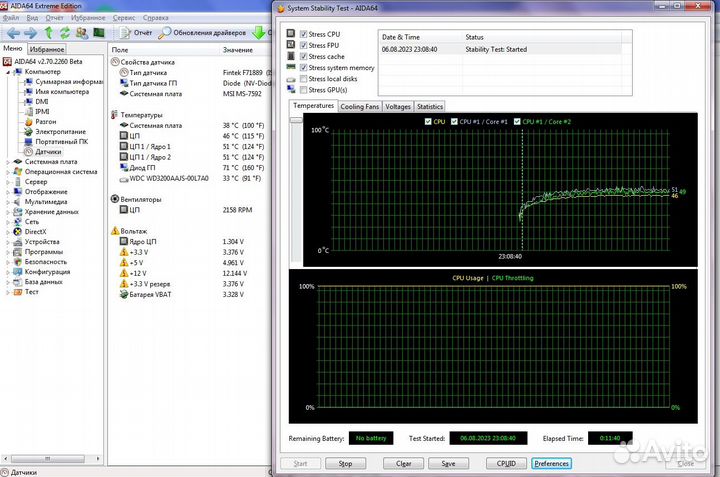Disable the Stress CPU checkbox
This screenshot has height=477, width=720.
pos(302,34)
